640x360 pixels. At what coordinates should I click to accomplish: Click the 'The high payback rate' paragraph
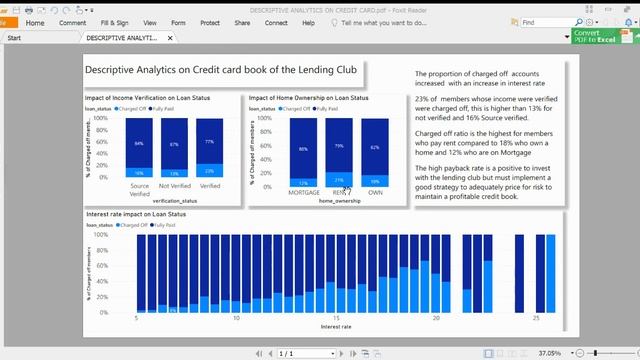pyautogui.click(x=484, y=182)
